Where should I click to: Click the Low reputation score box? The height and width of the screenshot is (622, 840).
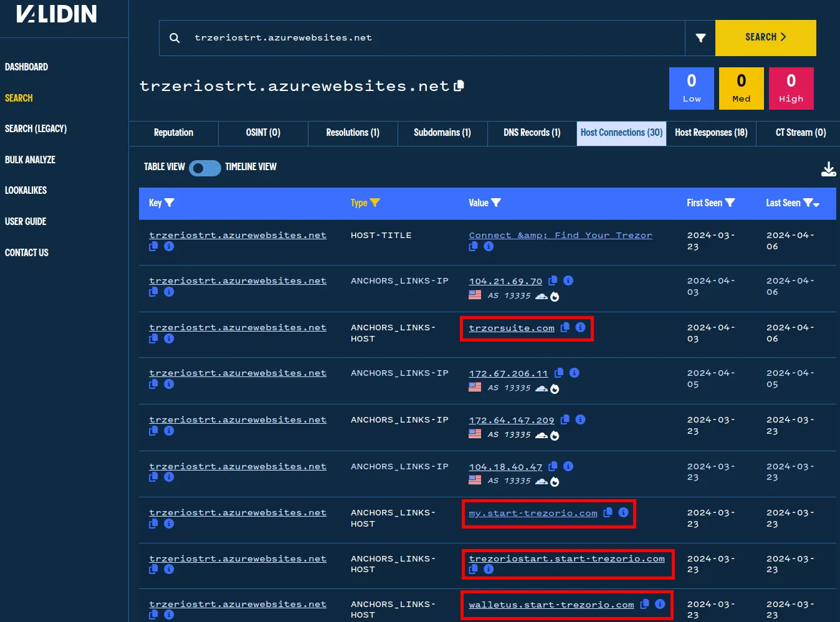692,89
